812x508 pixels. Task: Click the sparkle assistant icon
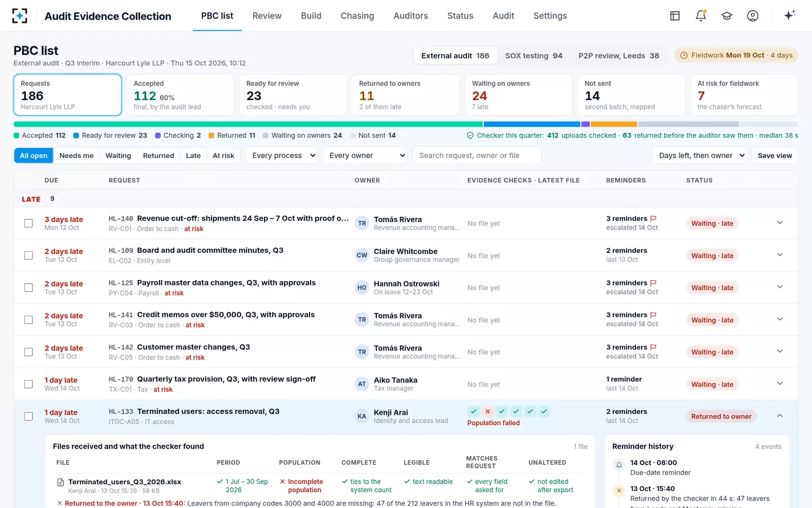789,15
